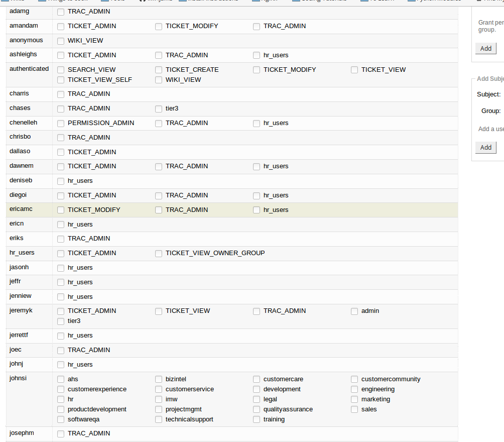This screenshot has height=442, width=504.
Task: Click Add button under Grant permission
Action: (485, 48)
